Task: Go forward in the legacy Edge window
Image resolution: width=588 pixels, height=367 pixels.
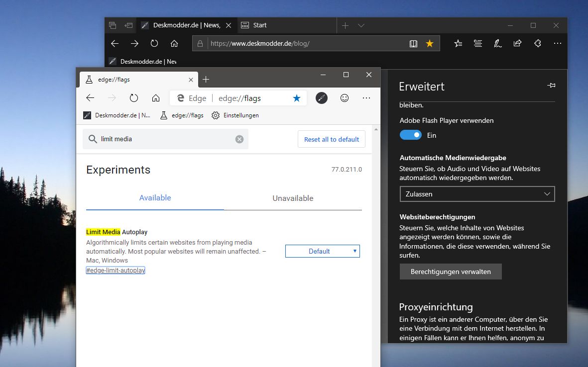Action: tap(134, 43)
